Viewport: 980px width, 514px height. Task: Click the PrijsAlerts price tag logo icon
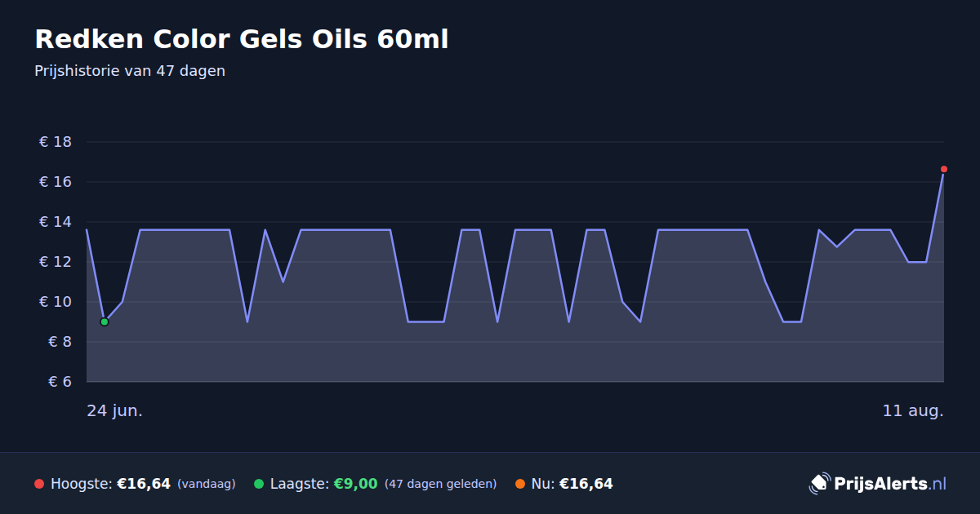(x=819, y=483)
